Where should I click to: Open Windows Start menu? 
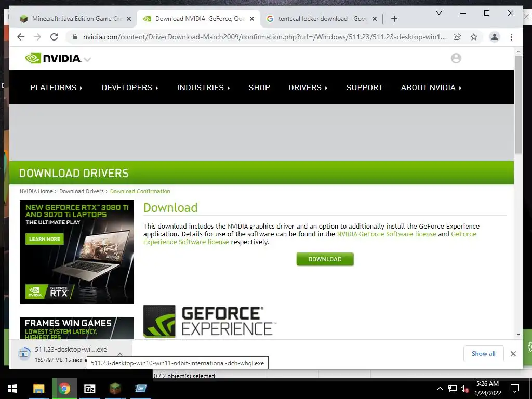12,389
